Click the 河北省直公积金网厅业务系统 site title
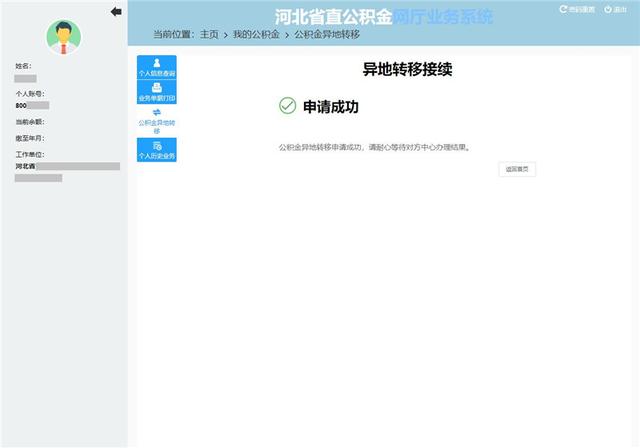Image resolution: width=640 pixels, height=448 pixels. [x=383, y=16]
